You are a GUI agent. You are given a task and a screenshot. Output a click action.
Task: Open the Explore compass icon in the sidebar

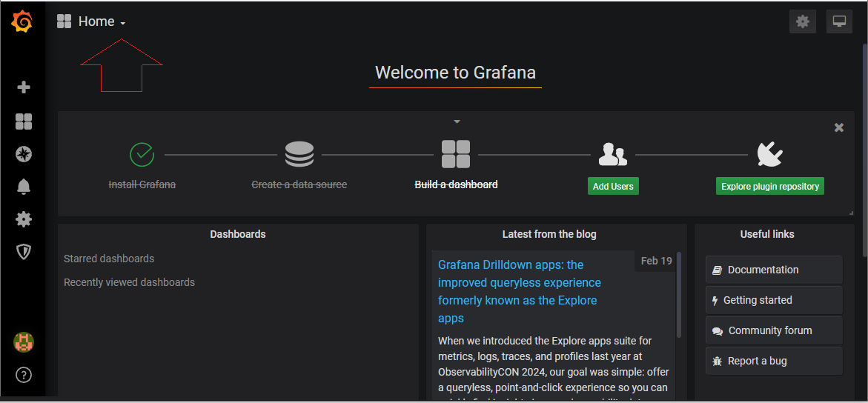click(x=24, y=154)
